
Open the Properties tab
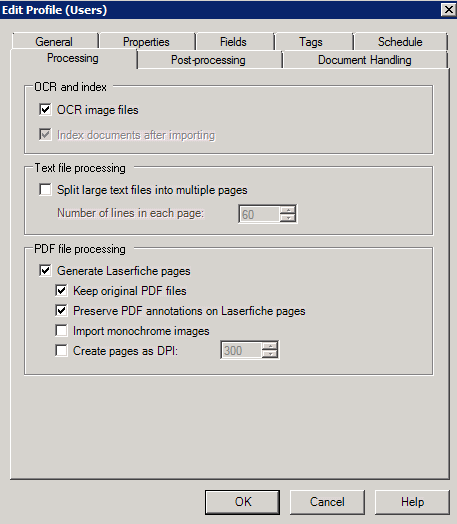click(146, 42)
